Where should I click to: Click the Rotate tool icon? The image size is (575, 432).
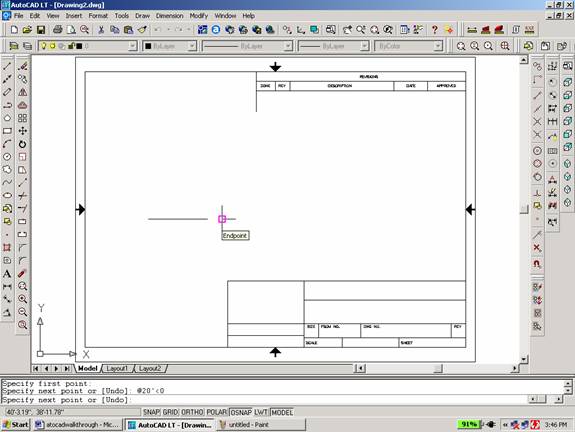(22, 144)
